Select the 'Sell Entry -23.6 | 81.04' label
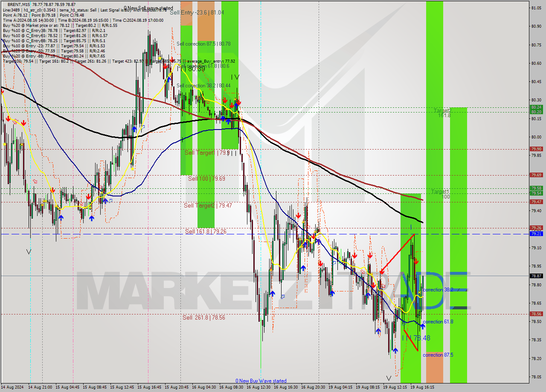 (x=197, y=13)
